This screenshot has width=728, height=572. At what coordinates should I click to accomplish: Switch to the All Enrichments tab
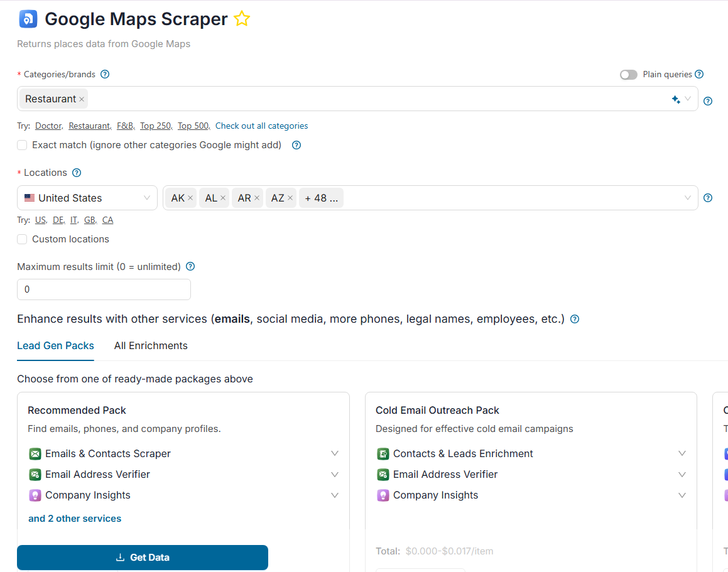tap(151, 346)
